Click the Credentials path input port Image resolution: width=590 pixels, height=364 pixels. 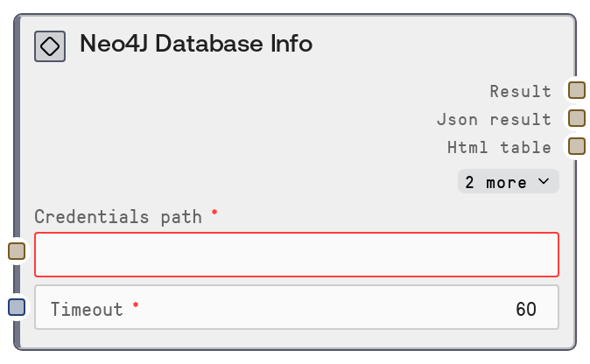(x=17, y=251)
